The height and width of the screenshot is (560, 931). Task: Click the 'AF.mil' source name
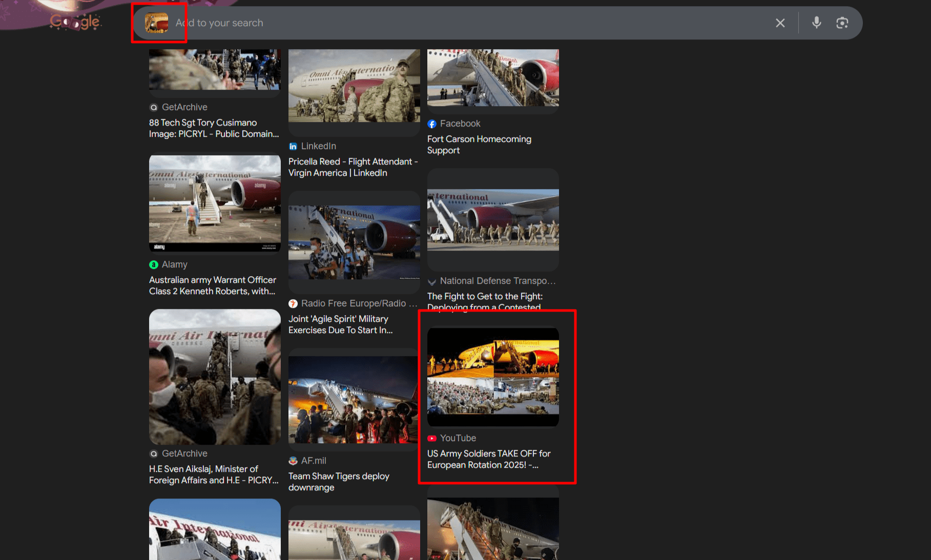tap(314, 461)
